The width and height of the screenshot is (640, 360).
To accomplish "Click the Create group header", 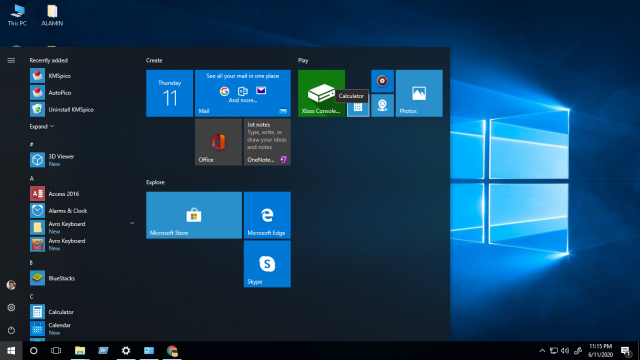I will click(x=154, y=60).
